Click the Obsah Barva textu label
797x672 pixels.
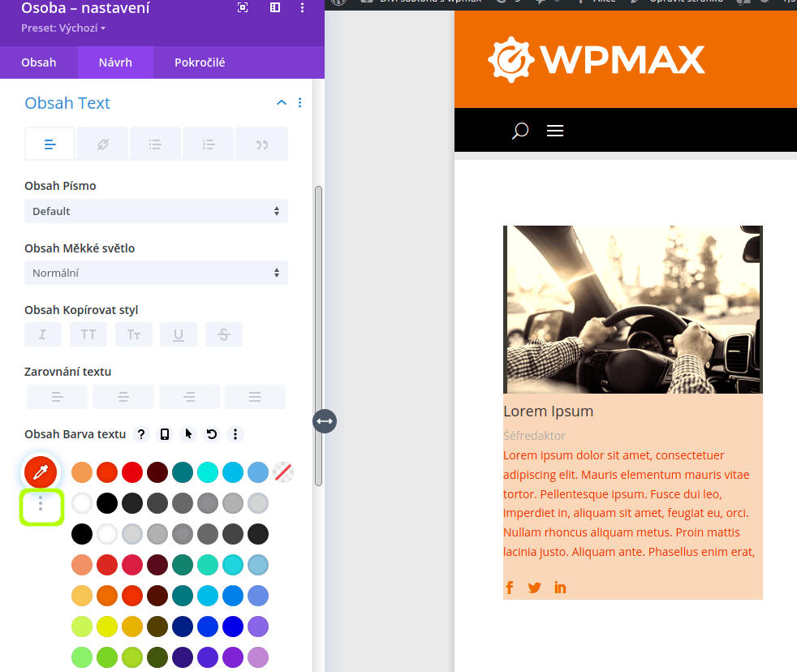coord(75,434)
